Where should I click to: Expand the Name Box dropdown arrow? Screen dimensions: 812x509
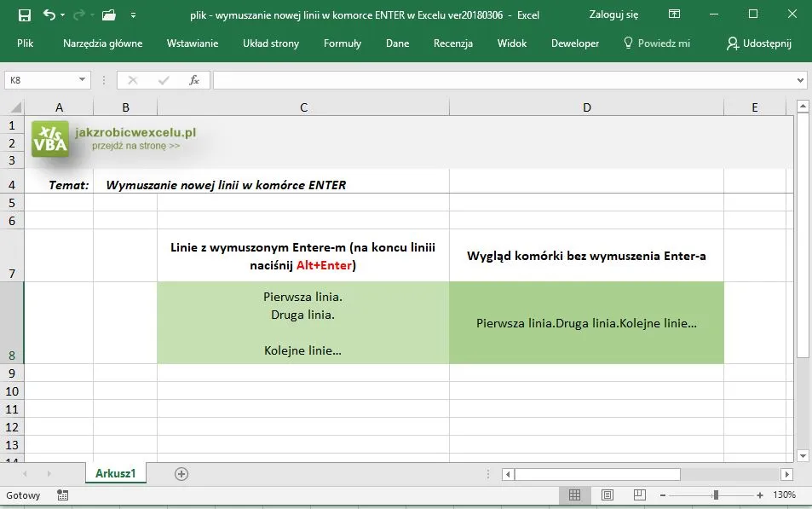pos(82,80)
